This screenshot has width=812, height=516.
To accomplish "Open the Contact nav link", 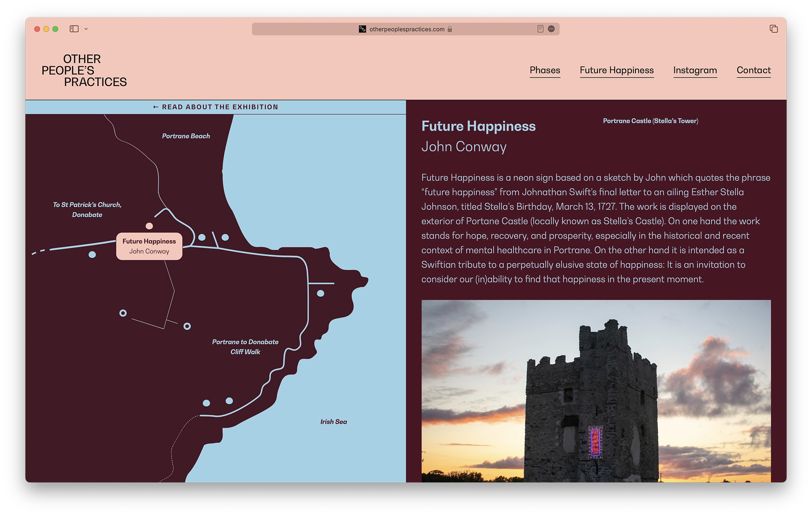I will click(753, 70).
